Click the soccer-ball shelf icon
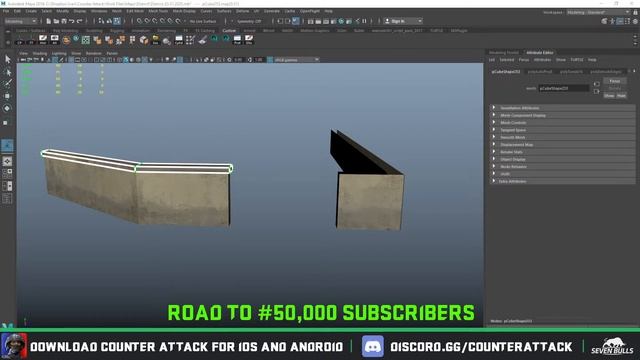The height and width of the screenshot is (360, 640). (x=66, y=40)
